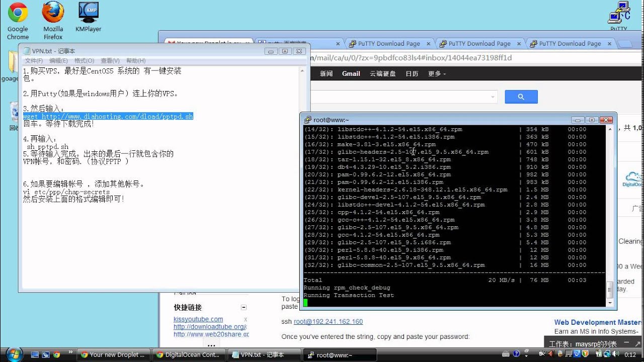Click Switch Windows quick launch icon

(x=46, y=354)
